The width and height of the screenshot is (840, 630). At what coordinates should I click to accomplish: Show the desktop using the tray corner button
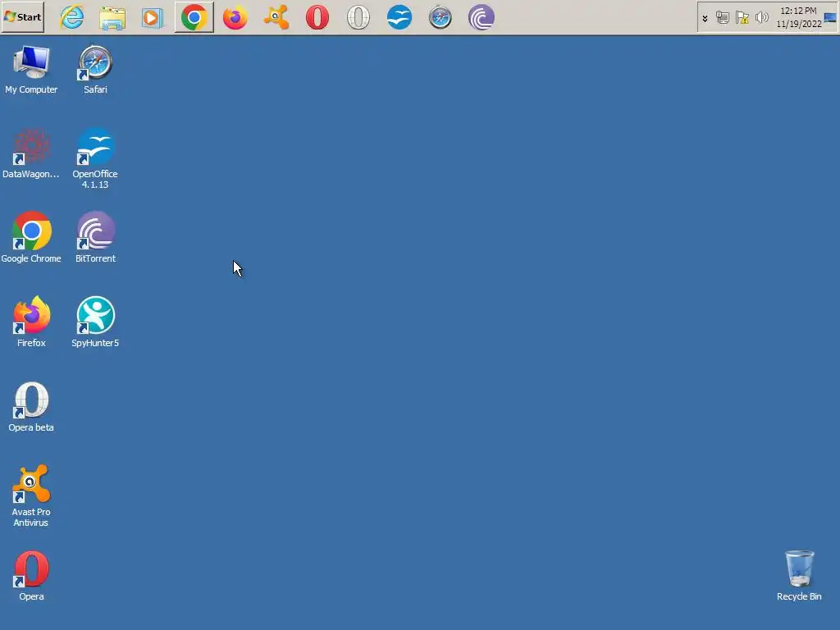(830, 17)
